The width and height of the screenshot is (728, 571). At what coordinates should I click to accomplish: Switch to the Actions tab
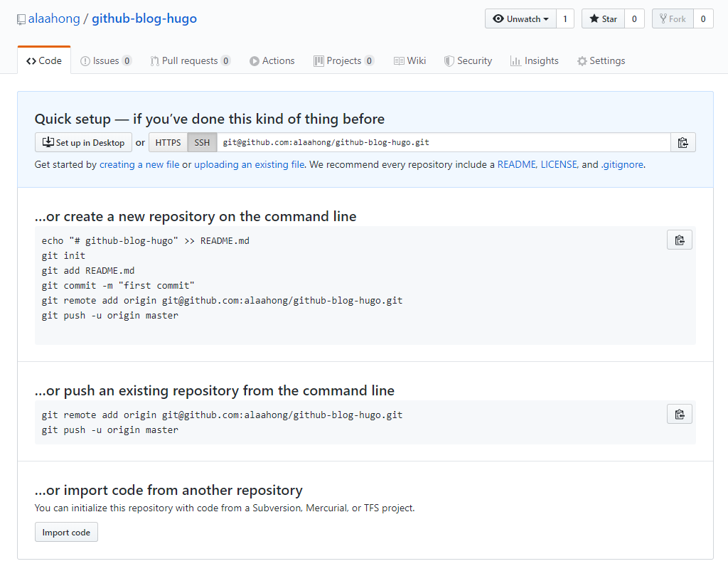[272, 61]
